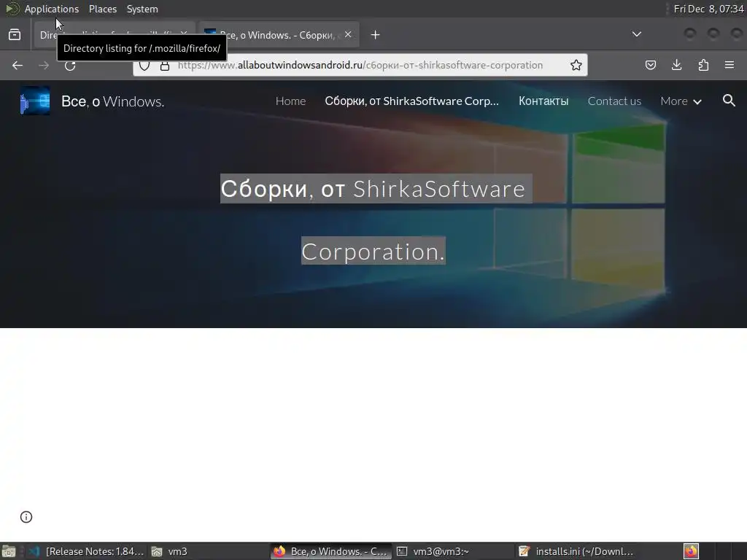This screenshot has width=747, height=560.
Task: Go back to the previous page
Action: pos(18,65)
